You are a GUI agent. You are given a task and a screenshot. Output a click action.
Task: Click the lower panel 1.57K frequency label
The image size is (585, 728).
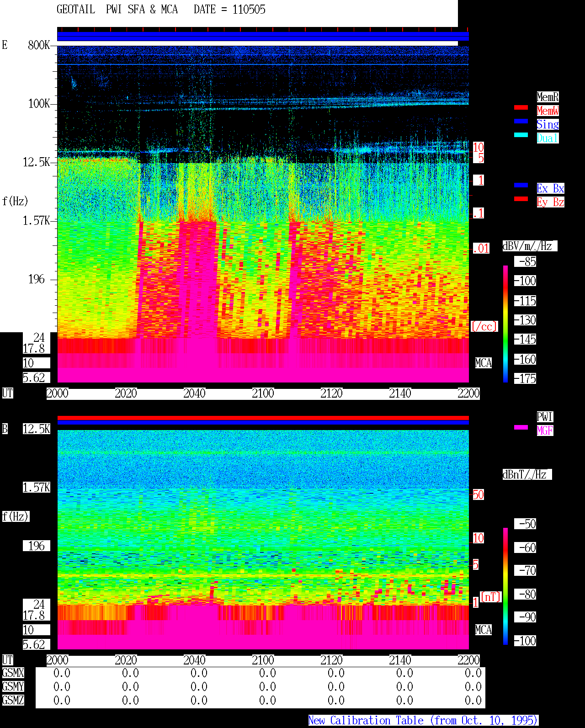click(37, 488)
